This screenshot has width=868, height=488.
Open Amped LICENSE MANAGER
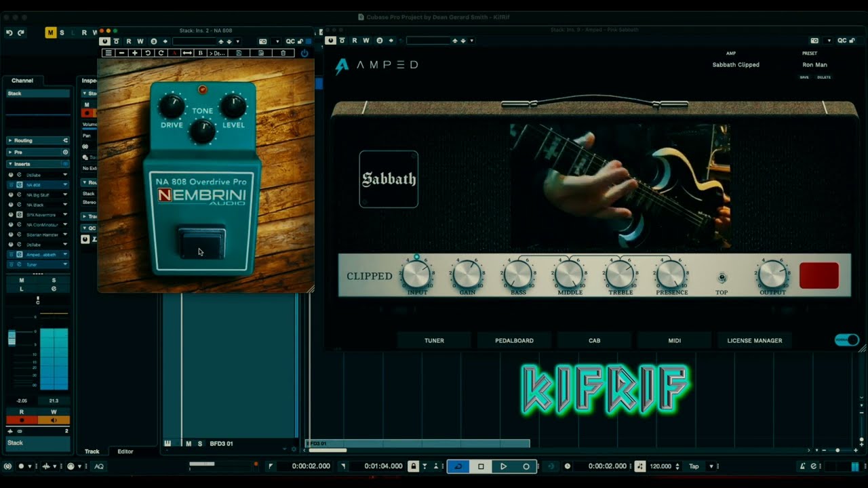click(755, 340)
